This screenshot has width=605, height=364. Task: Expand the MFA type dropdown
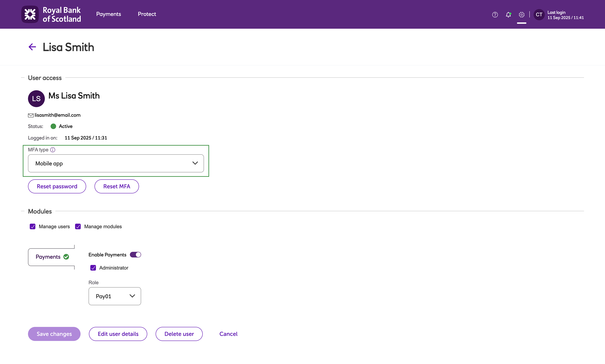coord(116,163)
